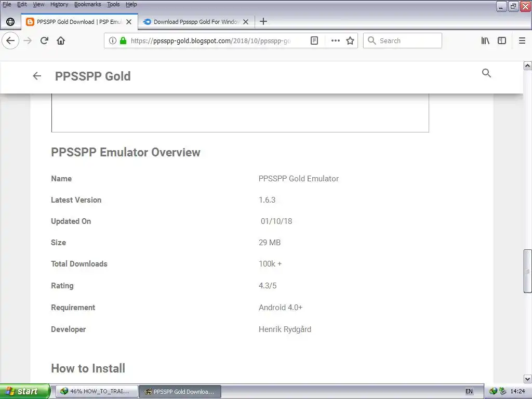Screen dimensions: 532x399
Task: Focus the browser Search box
Action: (403, 41)
